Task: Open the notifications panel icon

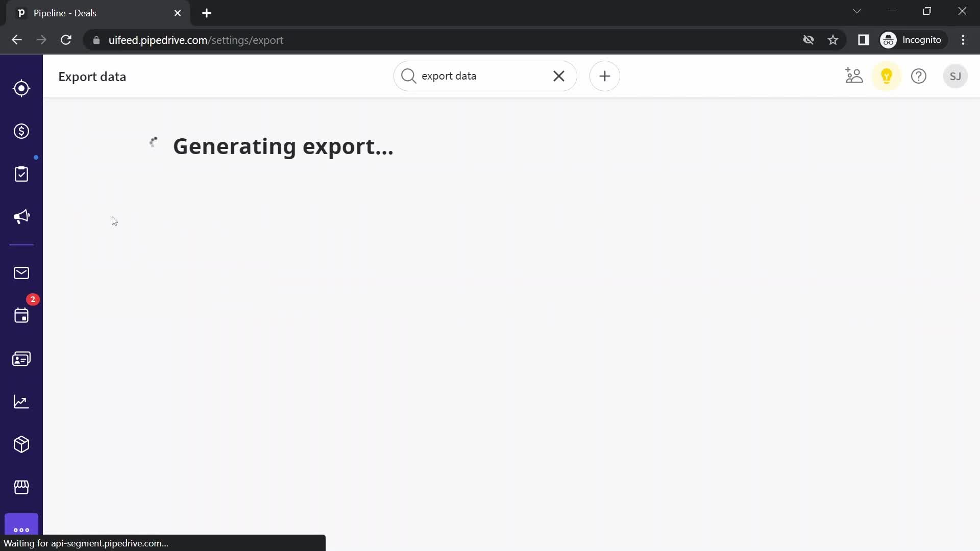Action: coord(887,76)
